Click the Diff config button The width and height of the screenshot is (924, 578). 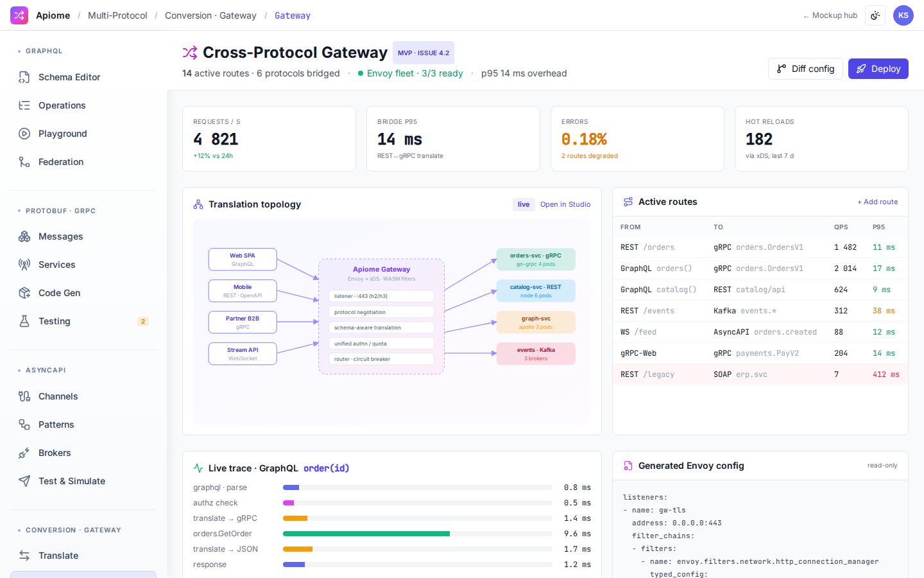[805, 69]
